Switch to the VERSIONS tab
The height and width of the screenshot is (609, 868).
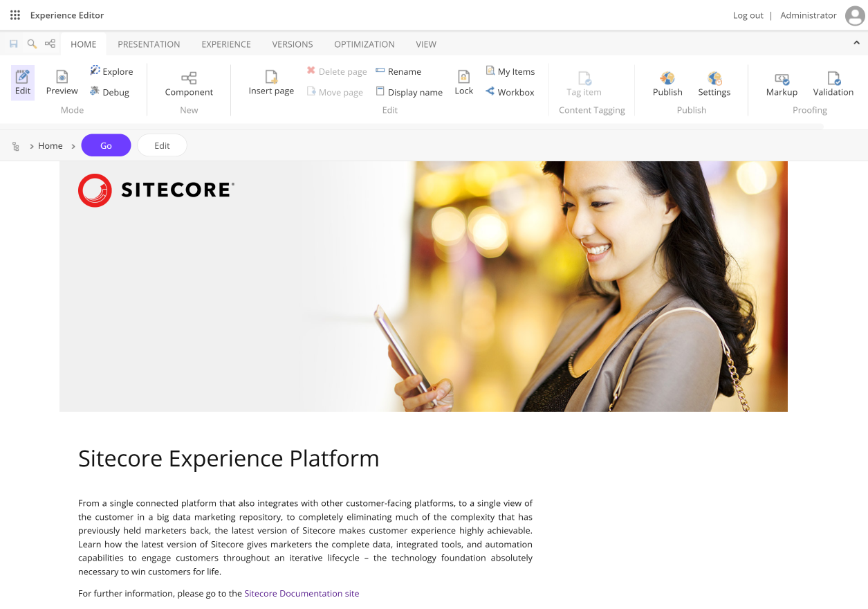(x=293, y=44)
